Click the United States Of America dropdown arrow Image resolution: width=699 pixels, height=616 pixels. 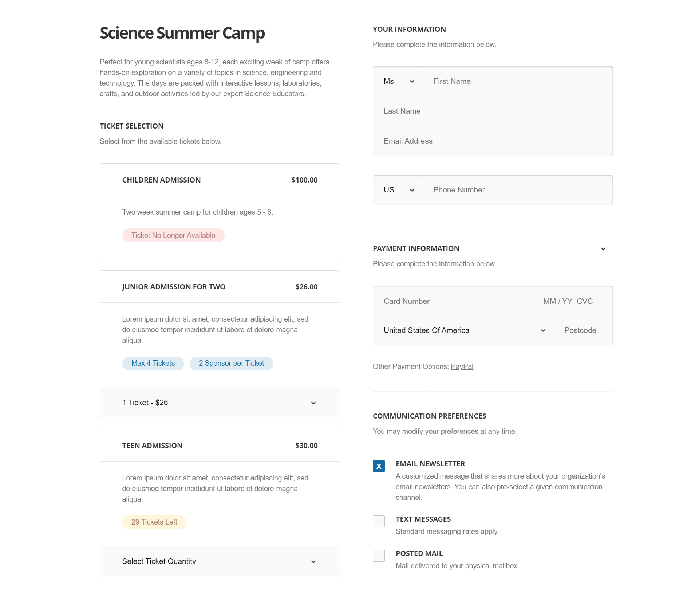pos(543,330)
